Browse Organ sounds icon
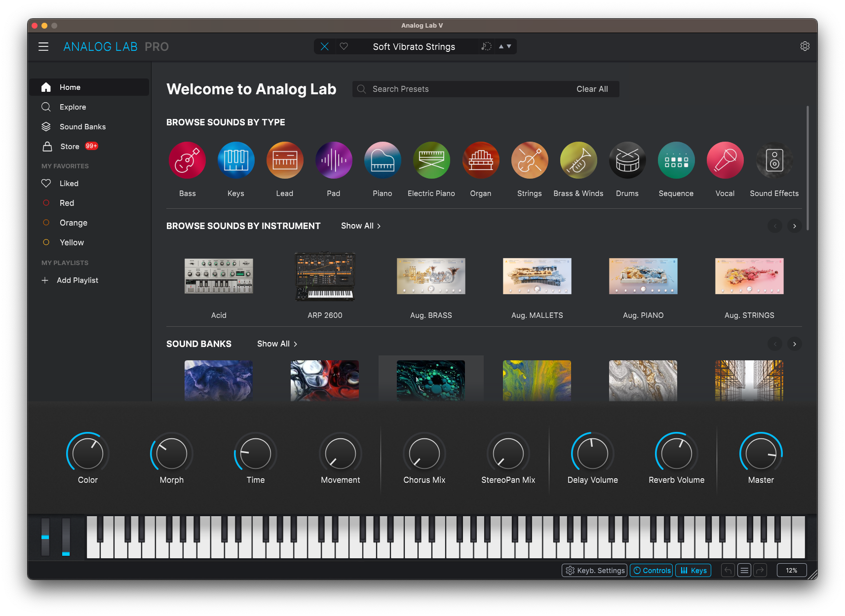The image size is (845, 616). pyautogui.click(x=481, y=160)
